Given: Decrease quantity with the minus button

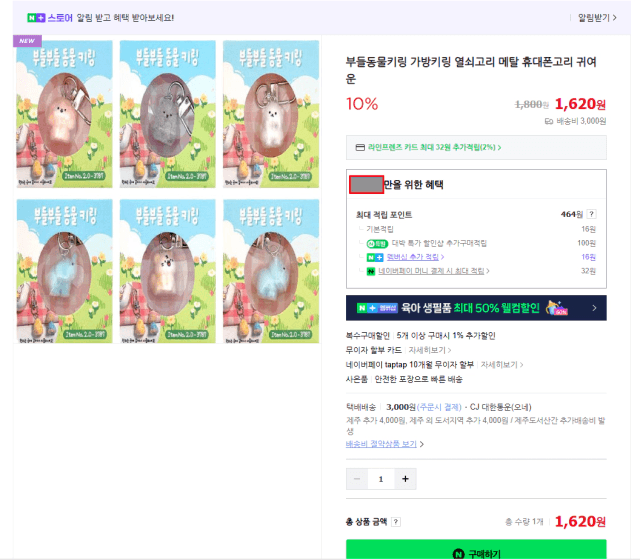Looking at the screenshot, I should pyautogui.click(x=357, y=479).
